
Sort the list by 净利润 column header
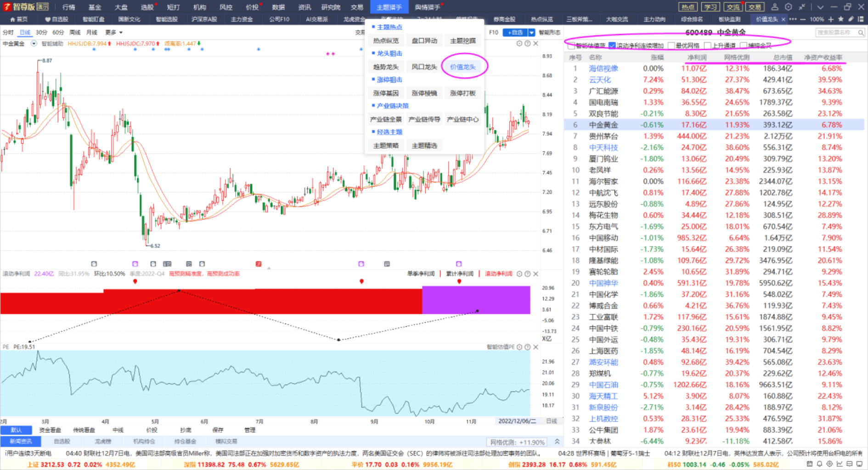[697, 57]
